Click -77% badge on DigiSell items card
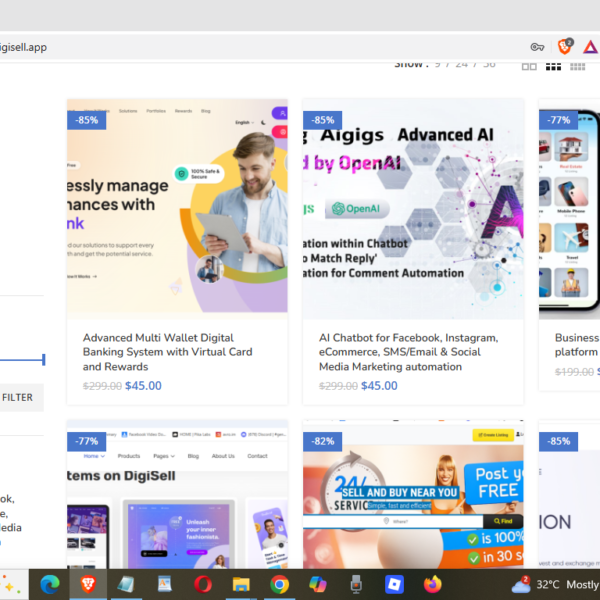600x600 pixels. pos(86,441)
